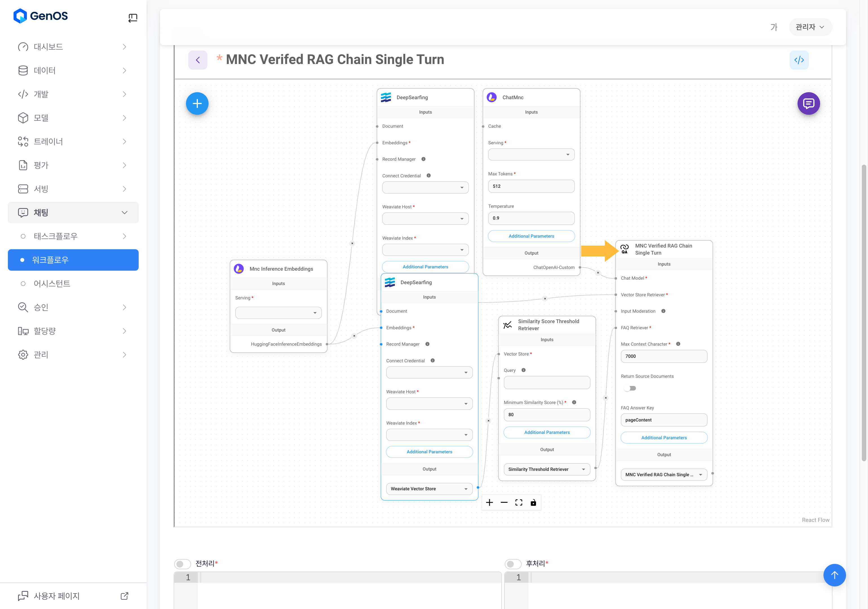Viewport: 868px width, 609px height.
Task: Click the back arrow beside workflow title
Action: (198, 60)
